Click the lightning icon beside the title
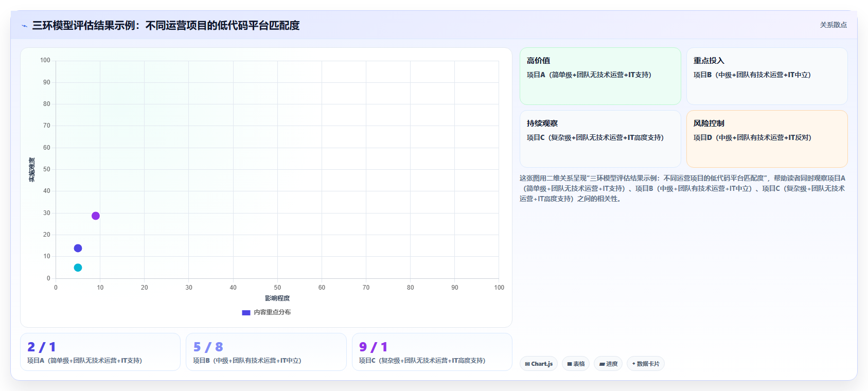Viewport: 868px width, 391px height. point(24,26)
